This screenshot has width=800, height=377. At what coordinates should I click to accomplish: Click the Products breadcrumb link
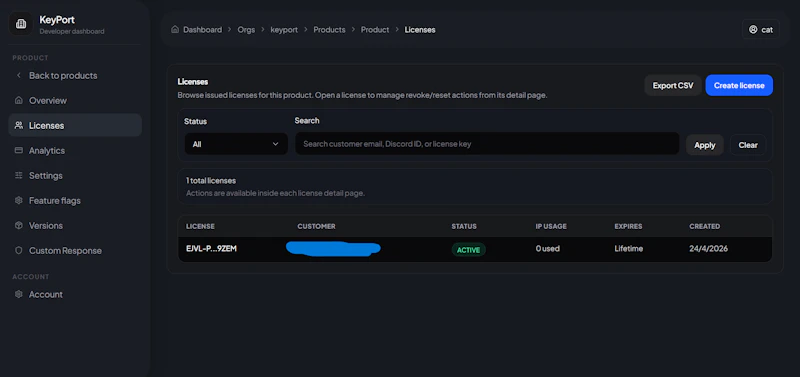pyautogui.click(x=329, y=30)
